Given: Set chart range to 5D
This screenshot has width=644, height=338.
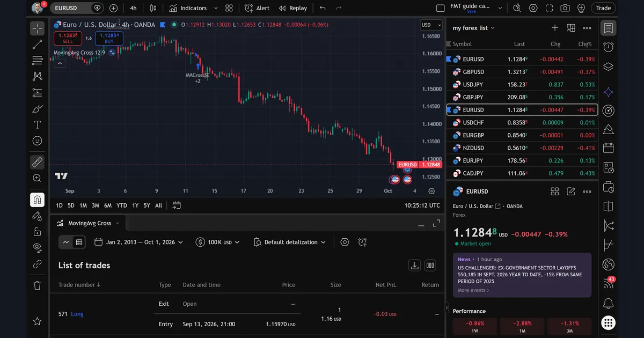Looking at the screenshot, I should (x=71, y=205).
